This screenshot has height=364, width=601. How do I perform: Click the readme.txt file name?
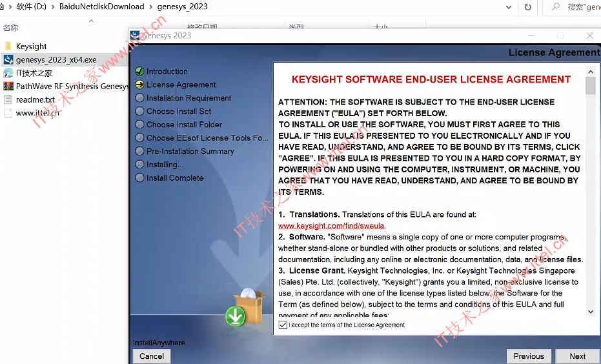[x=36, y=99]
